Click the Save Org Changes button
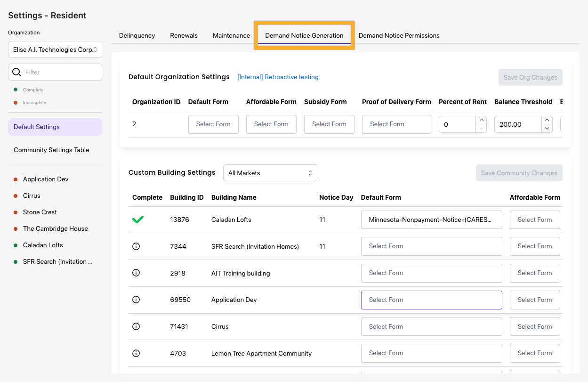The height and width of the screenshot is (382, 588). (531, 77)
